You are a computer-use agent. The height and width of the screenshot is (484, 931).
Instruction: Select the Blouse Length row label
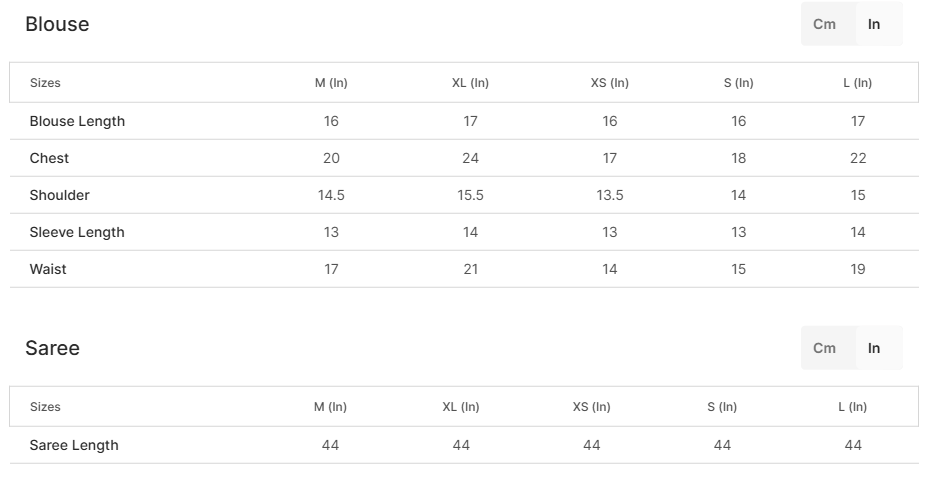coord(77,121)
